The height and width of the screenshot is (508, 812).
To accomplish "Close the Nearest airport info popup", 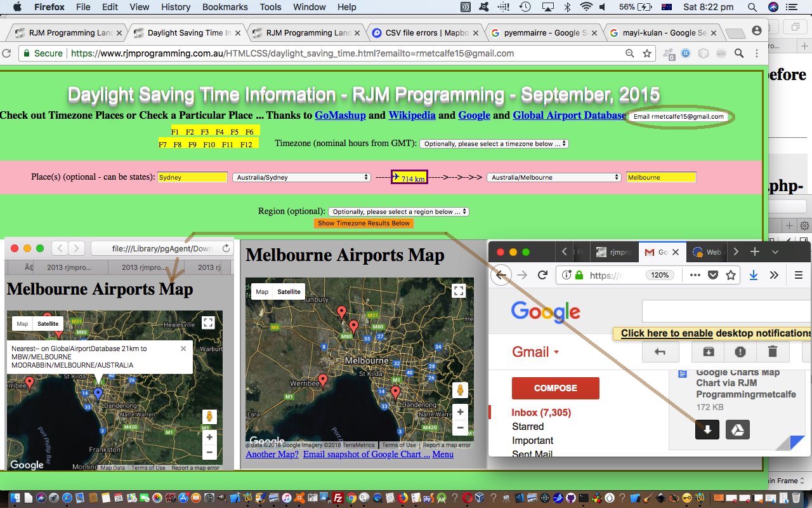I will click(x=183, y=348).
